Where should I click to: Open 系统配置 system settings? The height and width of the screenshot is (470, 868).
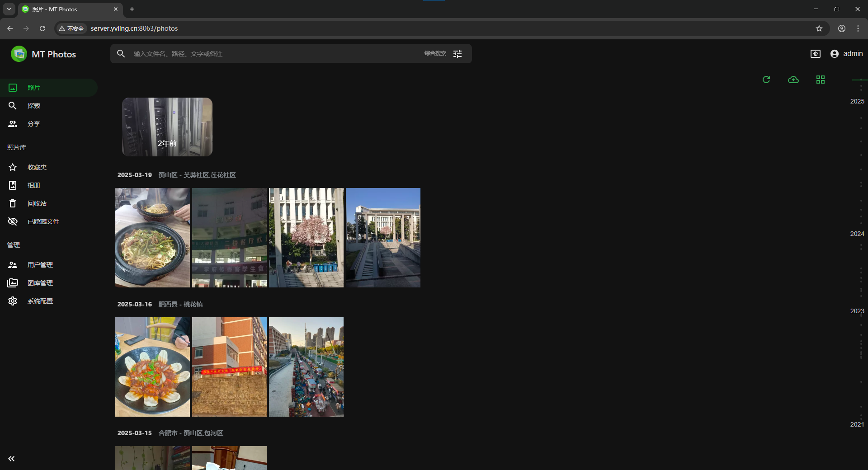[x=40, y=301]
